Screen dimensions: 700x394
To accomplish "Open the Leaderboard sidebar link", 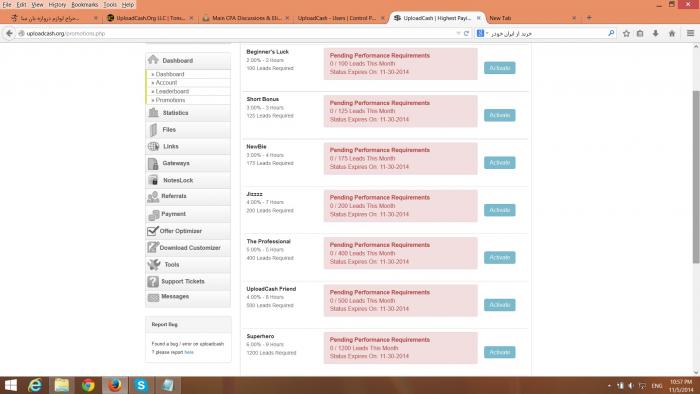I will (172, 91).
